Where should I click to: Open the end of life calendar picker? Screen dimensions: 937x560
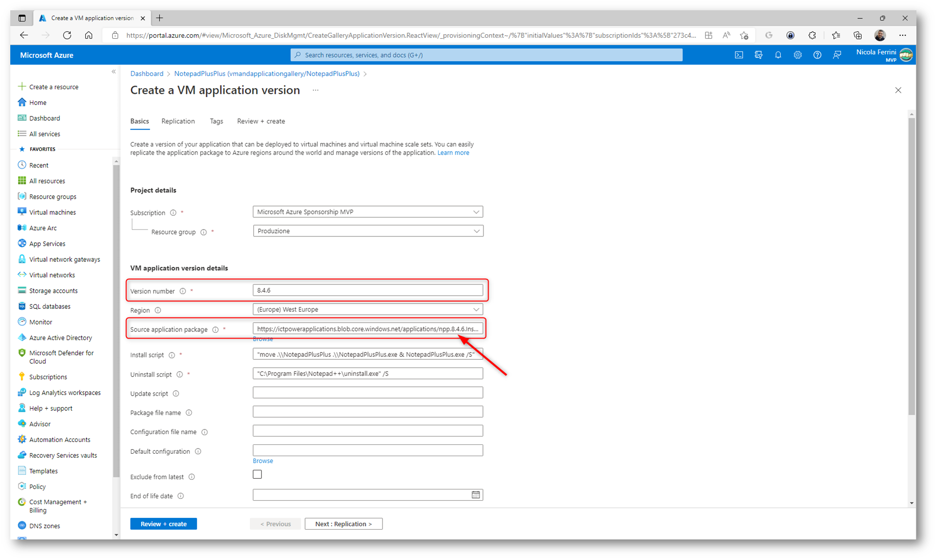click(476, 495)
